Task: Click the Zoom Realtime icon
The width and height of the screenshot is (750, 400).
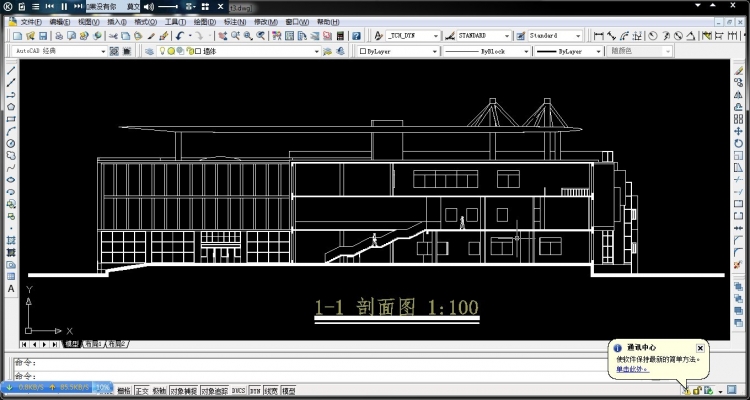Action: (x=235, y=36)
